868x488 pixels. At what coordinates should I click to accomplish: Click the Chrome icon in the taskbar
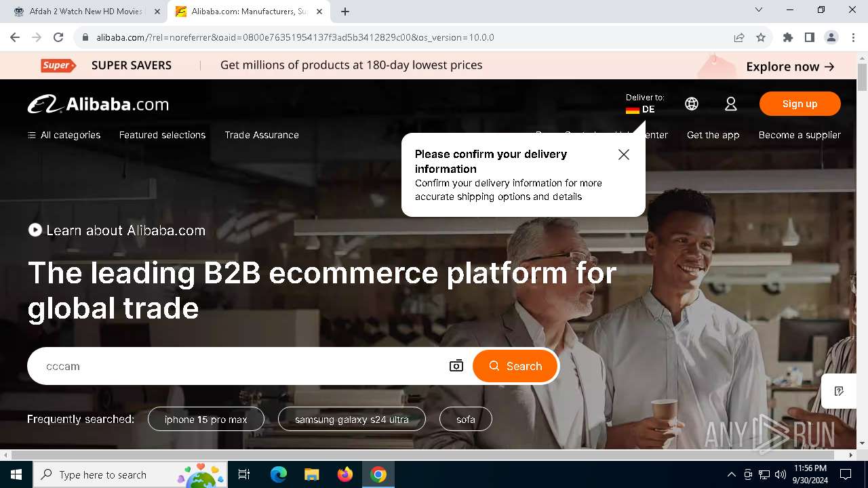(x=378, y=474)
